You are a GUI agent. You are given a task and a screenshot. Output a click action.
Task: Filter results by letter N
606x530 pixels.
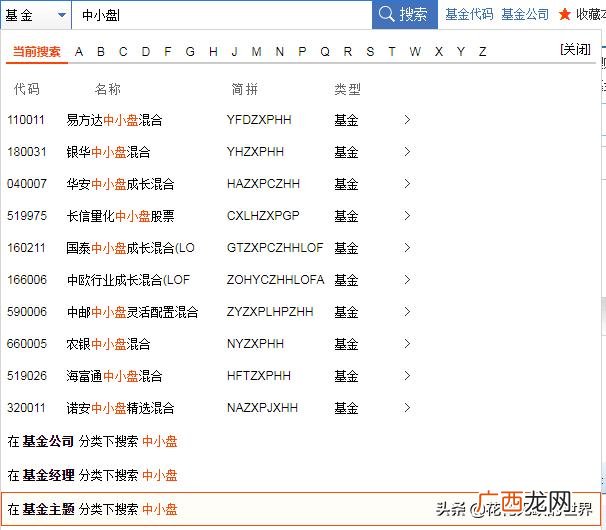click(279, 51)
